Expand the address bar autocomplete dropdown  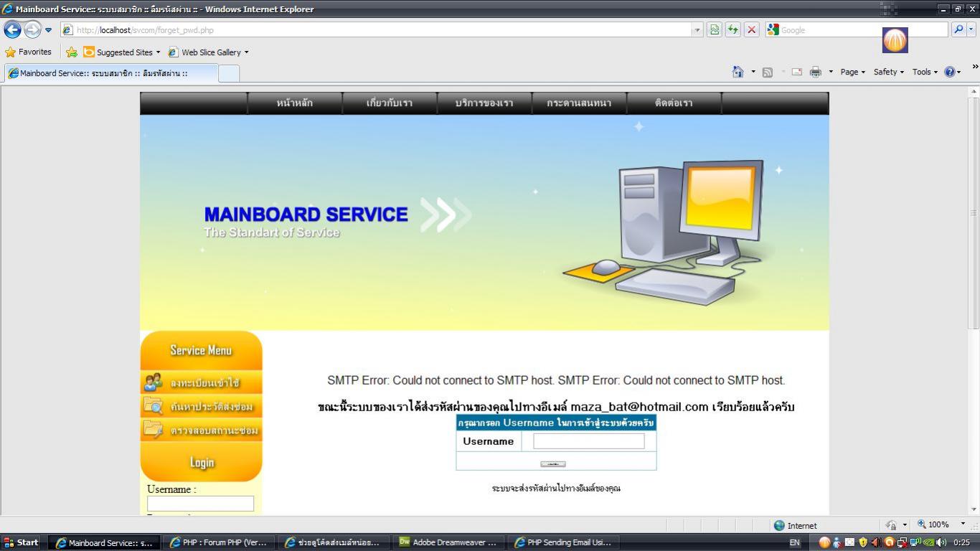point(697,30)
